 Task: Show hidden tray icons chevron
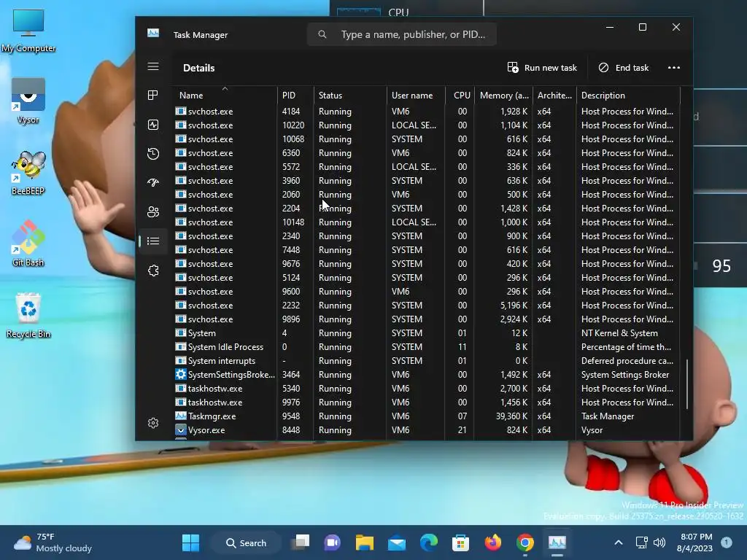(619, 542)
